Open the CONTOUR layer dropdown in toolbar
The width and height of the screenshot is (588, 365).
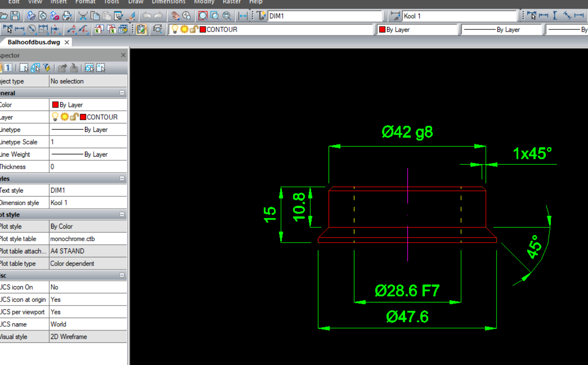271,30
